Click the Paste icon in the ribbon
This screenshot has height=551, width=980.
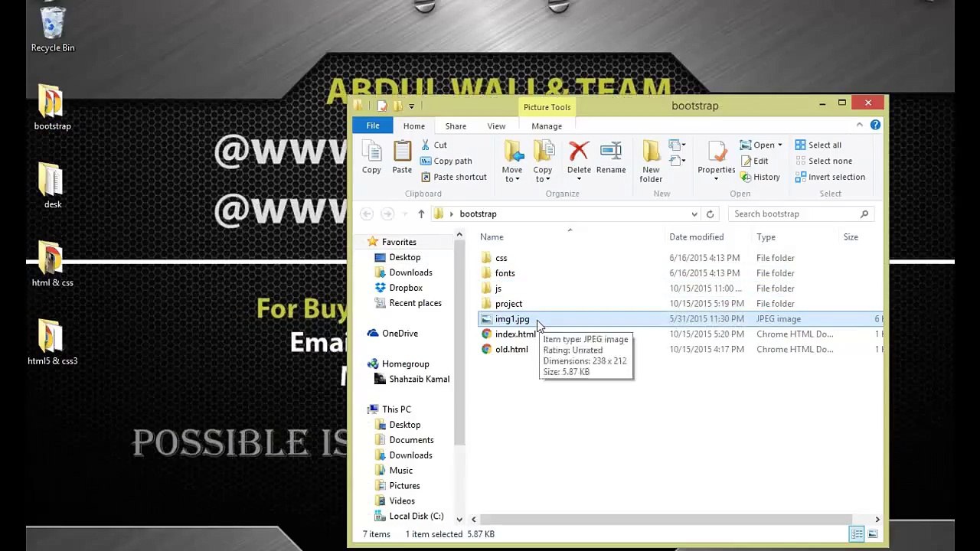[402, 158]
